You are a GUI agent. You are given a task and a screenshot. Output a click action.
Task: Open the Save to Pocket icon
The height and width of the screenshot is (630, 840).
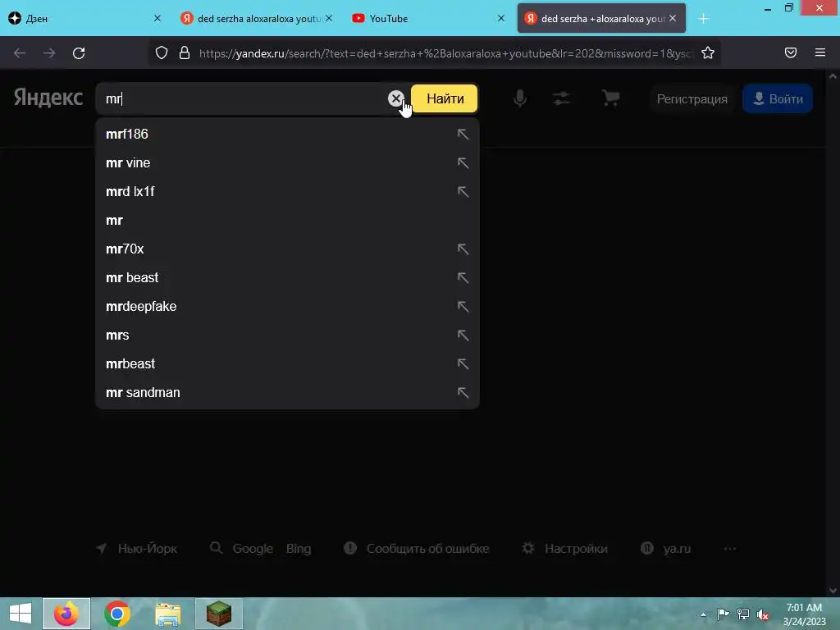791,52
